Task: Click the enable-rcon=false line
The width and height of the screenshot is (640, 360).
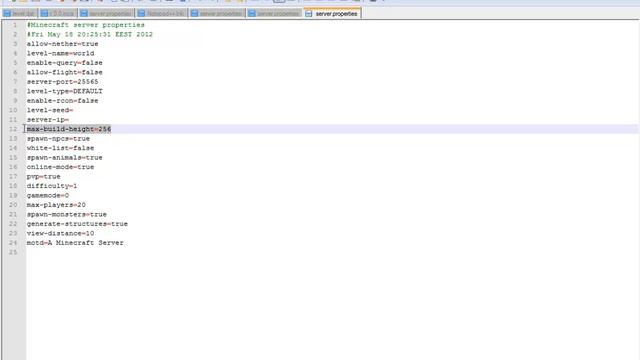Action: (x=62, y=100)
